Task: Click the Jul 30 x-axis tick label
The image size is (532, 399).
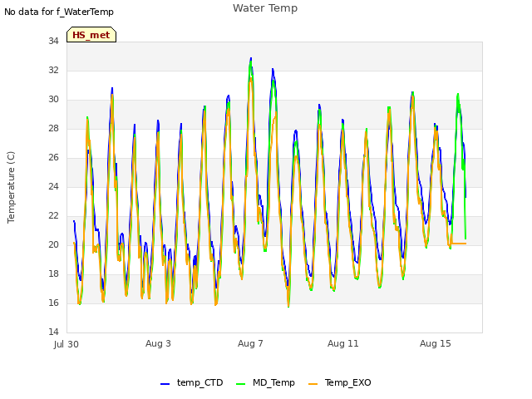Action: (66, 344)
